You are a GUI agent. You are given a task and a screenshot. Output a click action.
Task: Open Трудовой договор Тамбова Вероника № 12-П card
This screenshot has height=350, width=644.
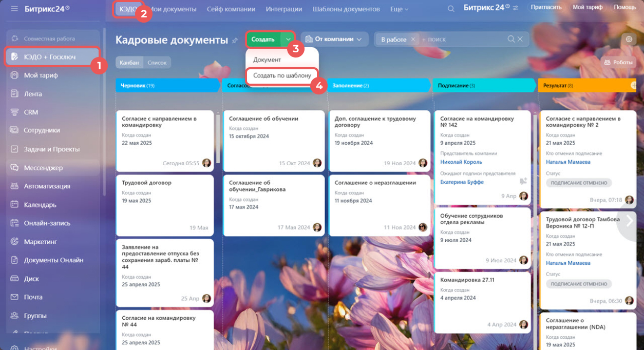tap(588, 261)
